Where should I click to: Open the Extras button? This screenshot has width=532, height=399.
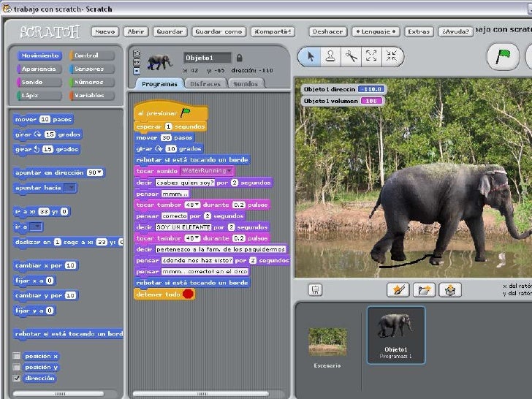pyautogui.click(x=419, y=31)
